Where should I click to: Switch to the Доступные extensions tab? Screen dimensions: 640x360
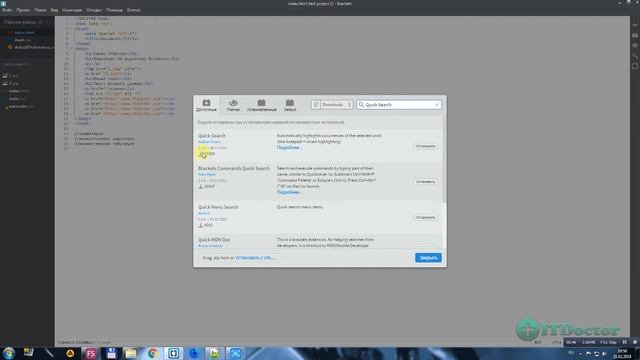click(207, 105)
